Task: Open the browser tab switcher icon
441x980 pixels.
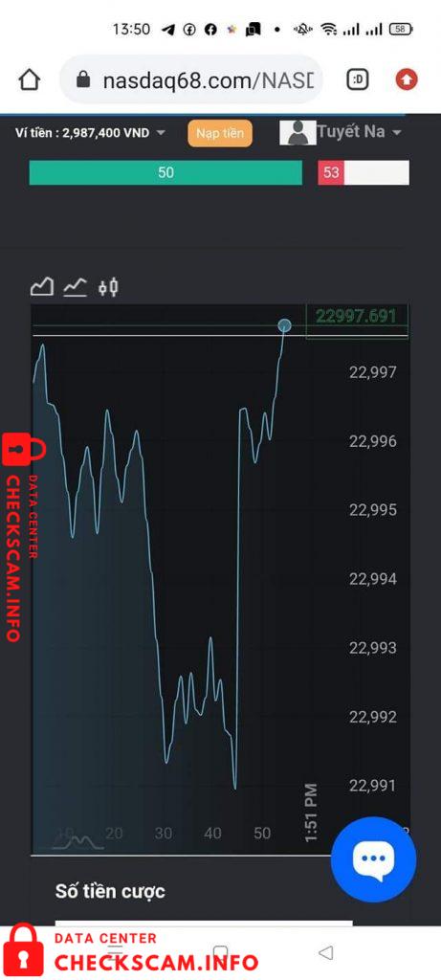Action: point(358,79)
